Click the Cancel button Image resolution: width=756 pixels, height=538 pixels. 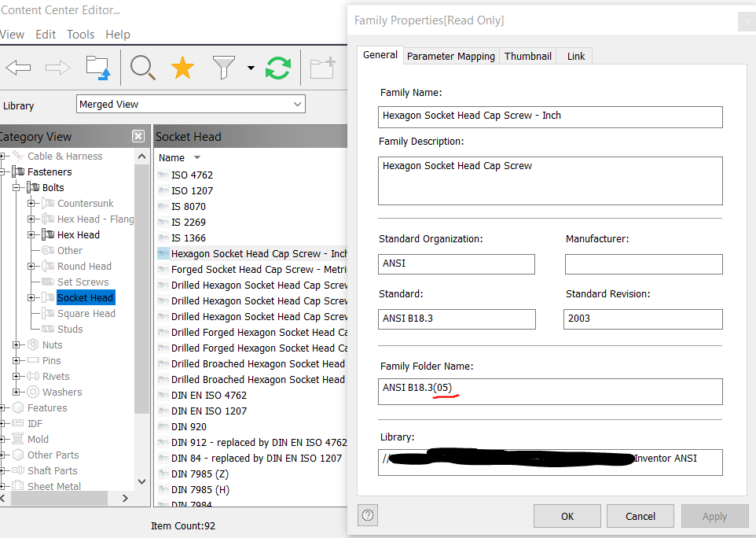coord(640,516)
